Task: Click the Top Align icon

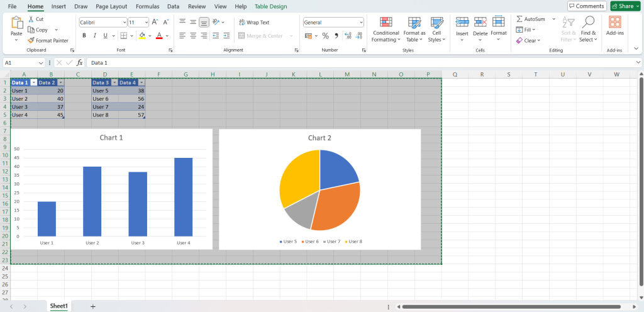Action: coord(182,22)
